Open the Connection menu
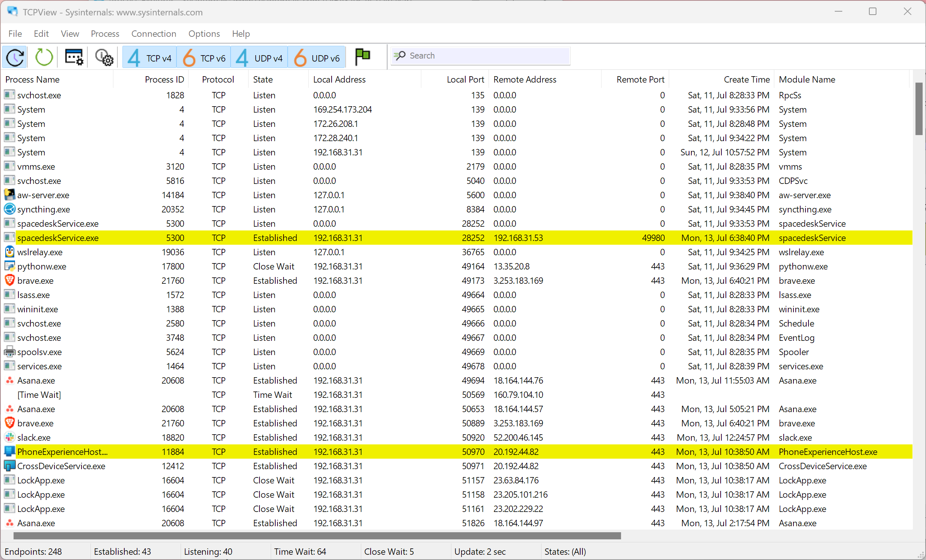This screenshot has height=560, width=926. (154, 33)
